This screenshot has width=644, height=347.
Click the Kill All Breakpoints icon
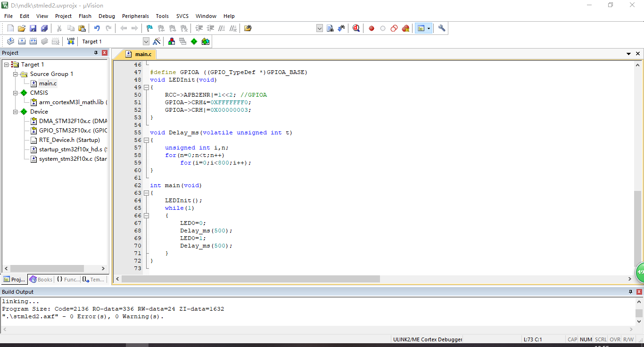[x=405, y=28]
